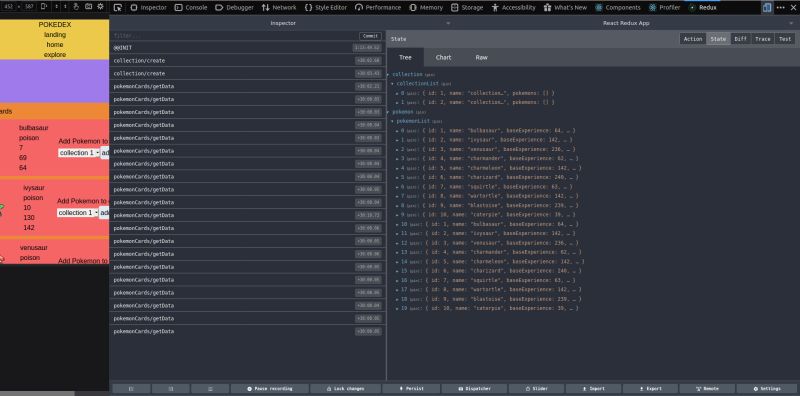The image size is (800, 396).
Task: Open the React Redux App instance dropdown
Action: click(626, 23)
